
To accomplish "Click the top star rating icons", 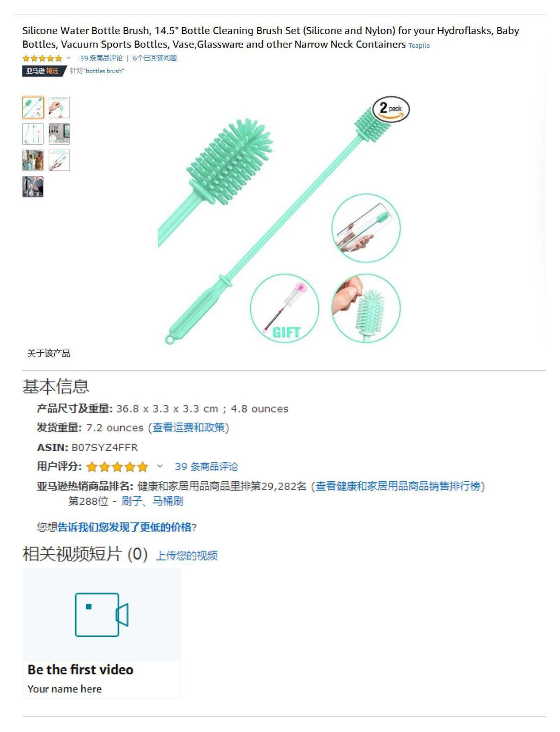I will (42, 58).
